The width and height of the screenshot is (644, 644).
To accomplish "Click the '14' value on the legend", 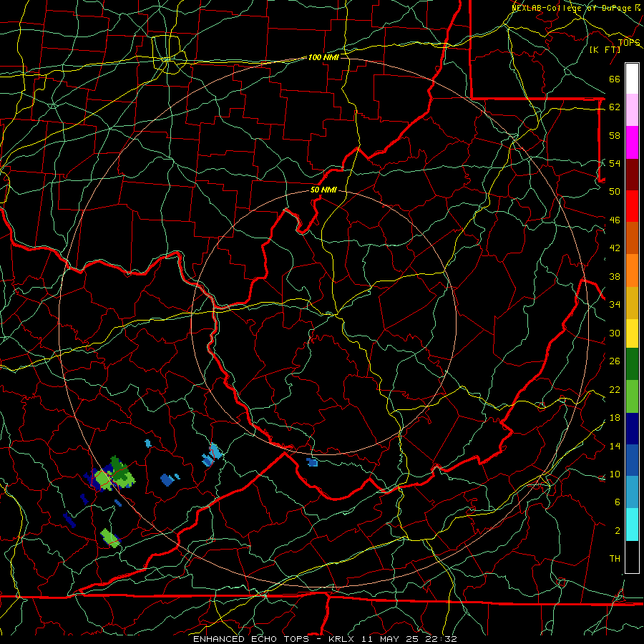I will tap(615, 446).
